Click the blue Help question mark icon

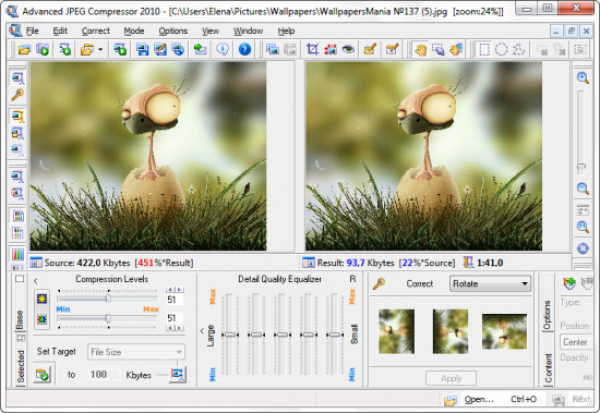[x=245, y=49]
